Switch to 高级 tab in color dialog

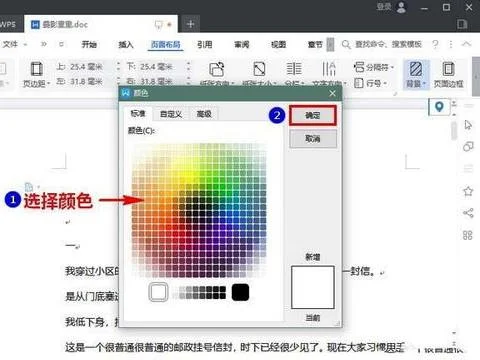point(204,114)
